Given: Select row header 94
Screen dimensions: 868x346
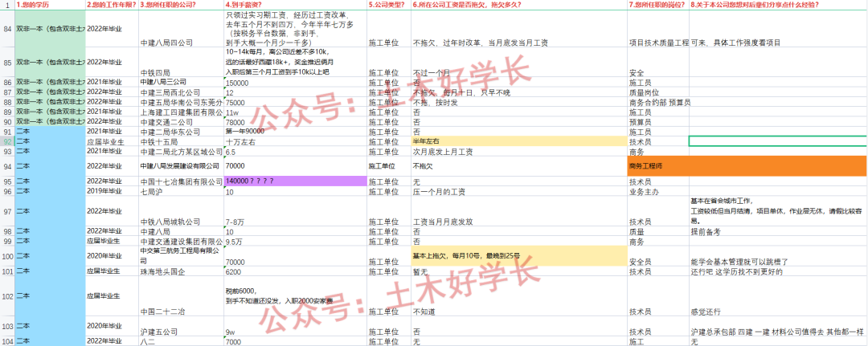Looking at the screenshot, I should (7, 166).
